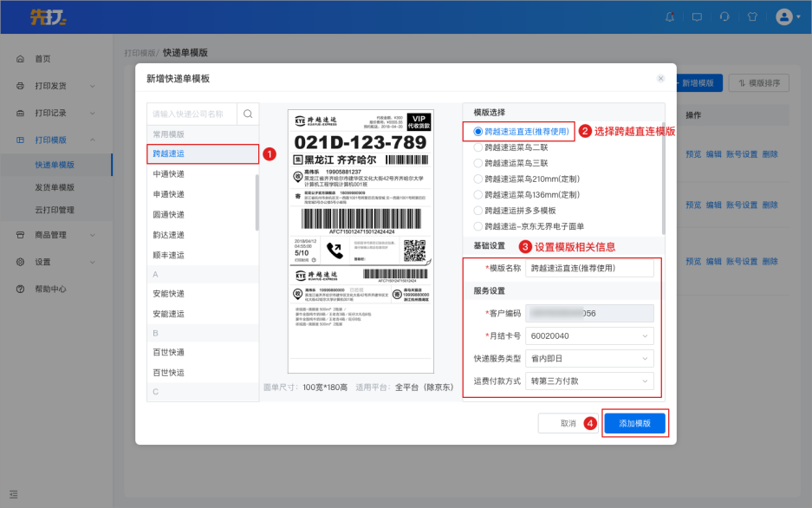The height and width of the screenshot is (508, 812).
Task: Open the skin theme shirt icon
Action: [x=752, y=16]
